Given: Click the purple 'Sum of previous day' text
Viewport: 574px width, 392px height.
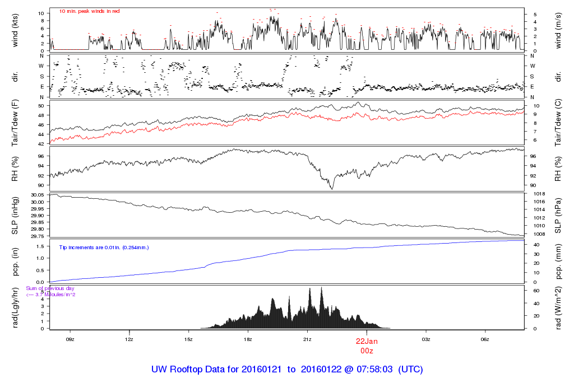Looking at the screenshot, I should coord(50,288).
